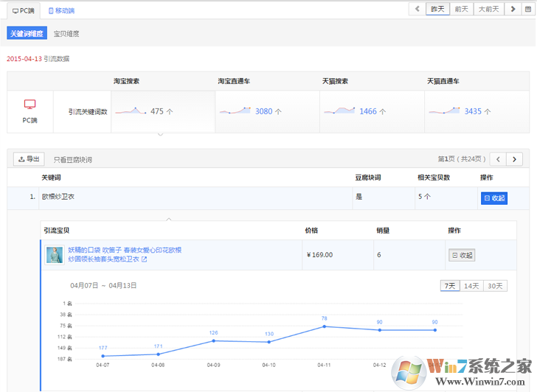The image size is (537, 392).
Task: Go to next results page
Action: pyautogui.click(x=516, y=159)
